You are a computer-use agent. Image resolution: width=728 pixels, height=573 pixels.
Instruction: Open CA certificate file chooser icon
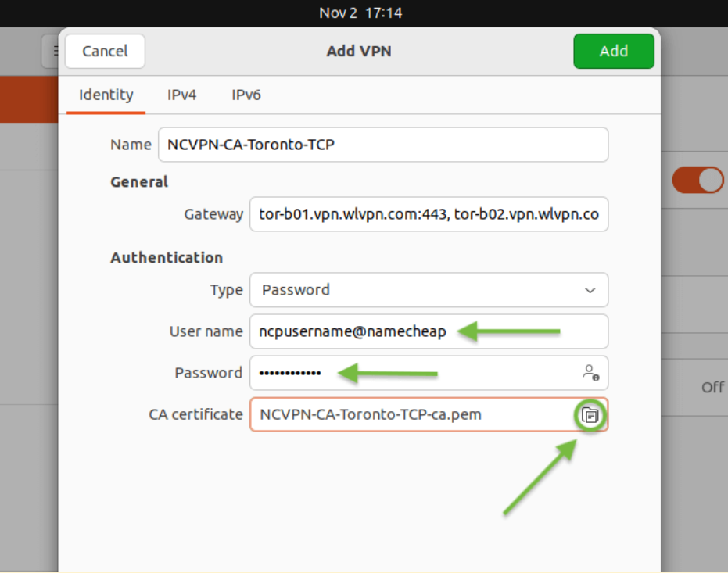click(x=590, y=415)
